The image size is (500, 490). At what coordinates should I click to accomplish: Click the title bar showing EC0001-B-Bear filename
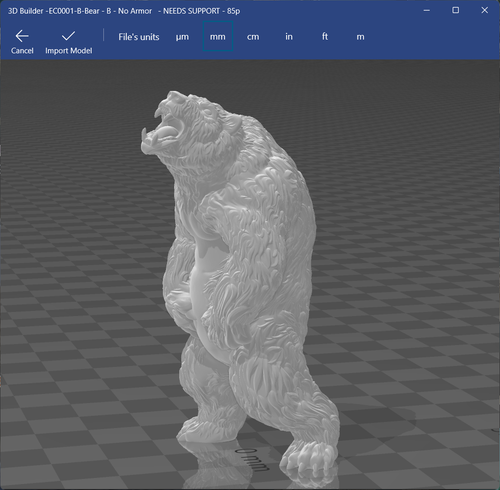[124, 11]
